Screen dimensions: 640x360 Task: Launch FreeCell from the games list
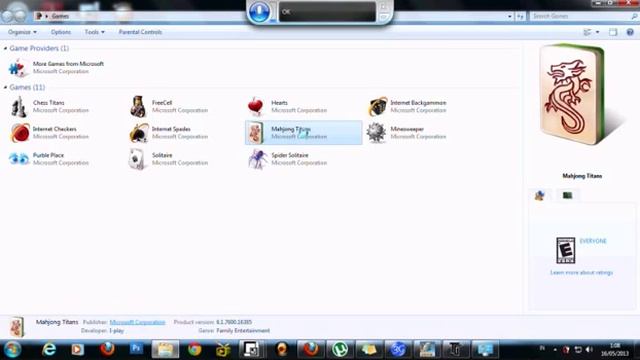[x=169, y=107]
